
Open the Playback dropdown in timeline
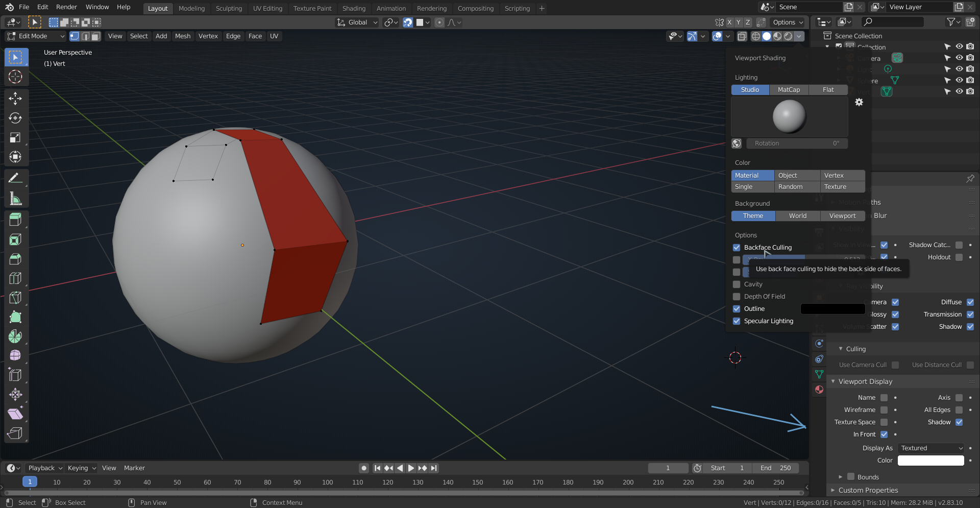pyautogui.click(x=45, y=468)
